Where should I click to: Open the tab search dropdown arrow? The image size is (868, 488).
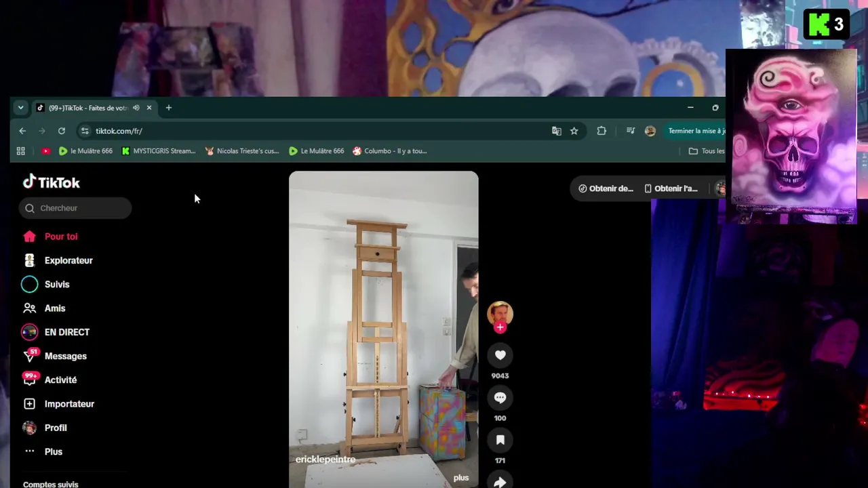tap(20, 108)
